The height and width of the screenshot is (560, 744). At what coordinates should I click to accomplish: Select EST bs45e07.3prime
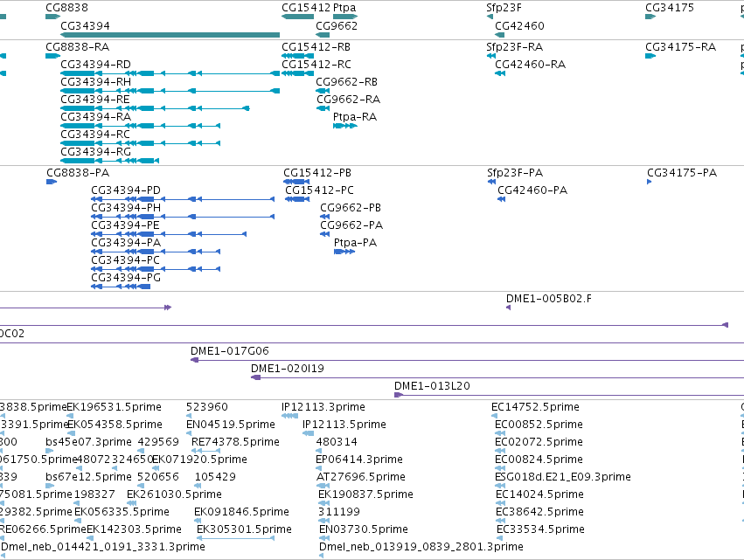pos(88,442)
